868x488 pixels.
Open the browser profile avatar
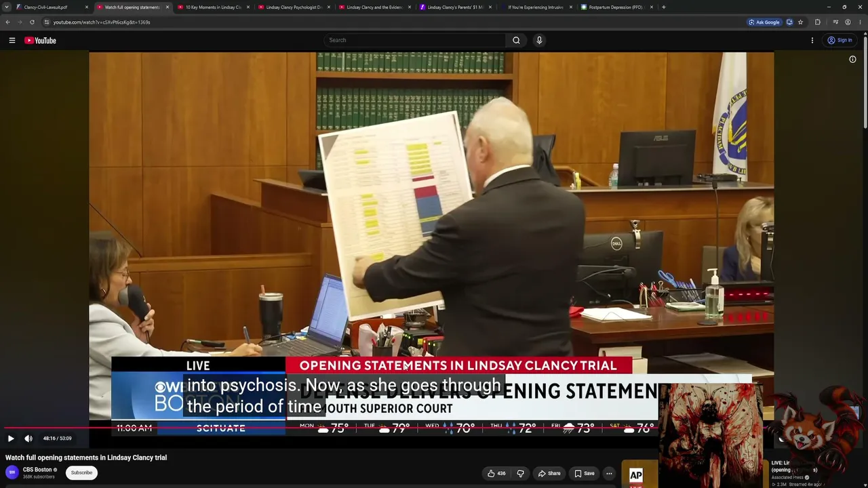[848, 22]
